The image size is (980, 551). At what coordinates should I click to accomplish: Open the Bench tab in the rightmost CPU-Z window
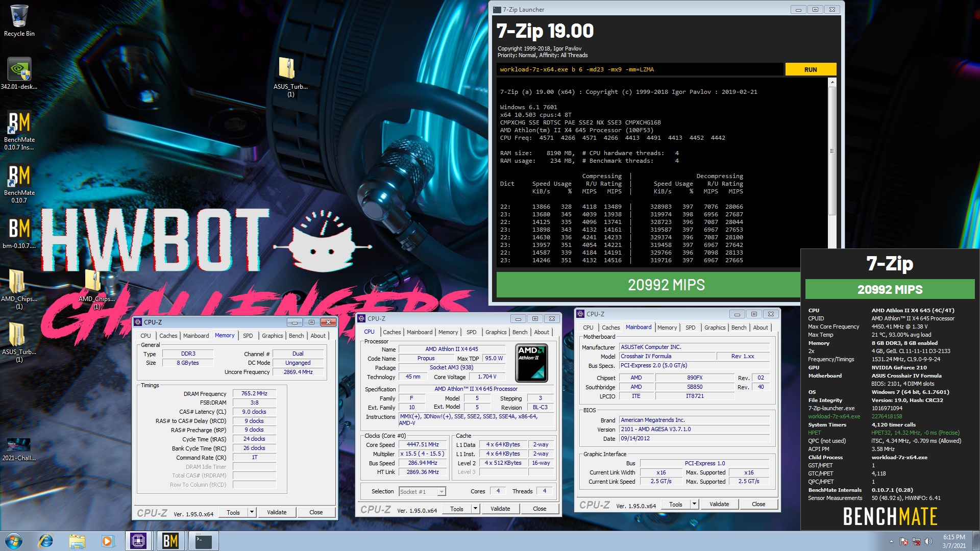coord(739,328)
